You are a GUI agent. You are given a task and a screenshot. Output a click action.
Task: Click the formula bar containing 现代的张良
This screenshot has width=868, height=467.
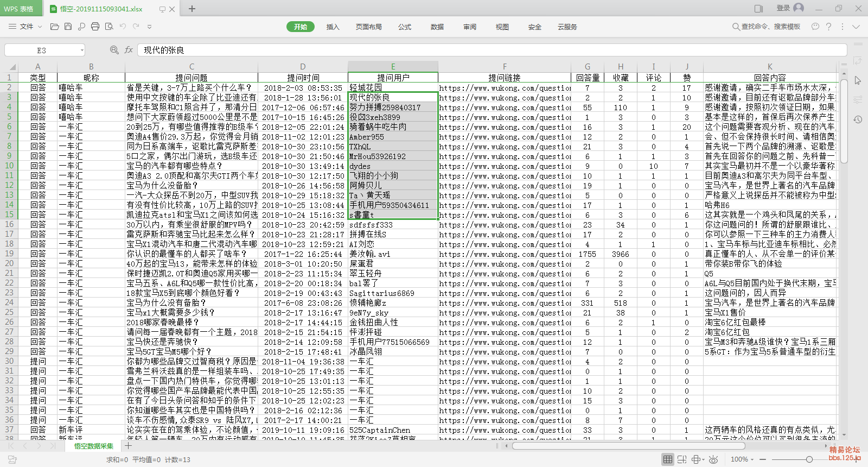coord(492,50)
